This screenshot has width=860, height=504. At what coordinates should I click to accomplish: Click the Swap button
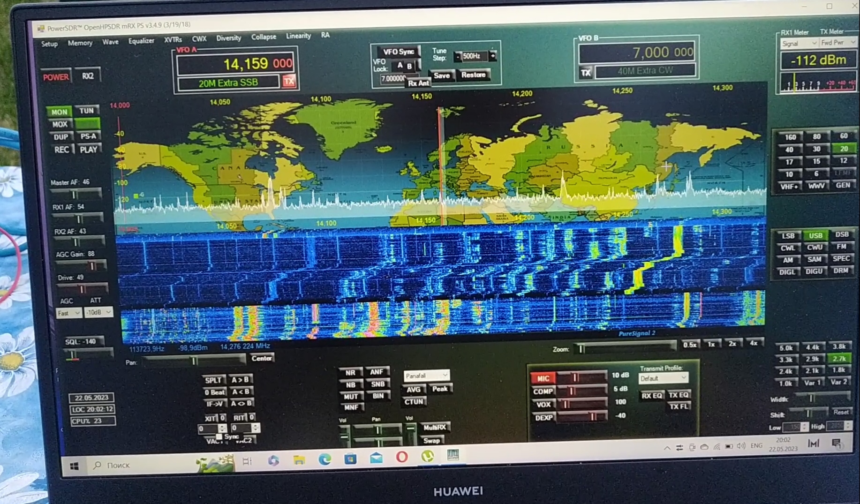tap(431, 441)
